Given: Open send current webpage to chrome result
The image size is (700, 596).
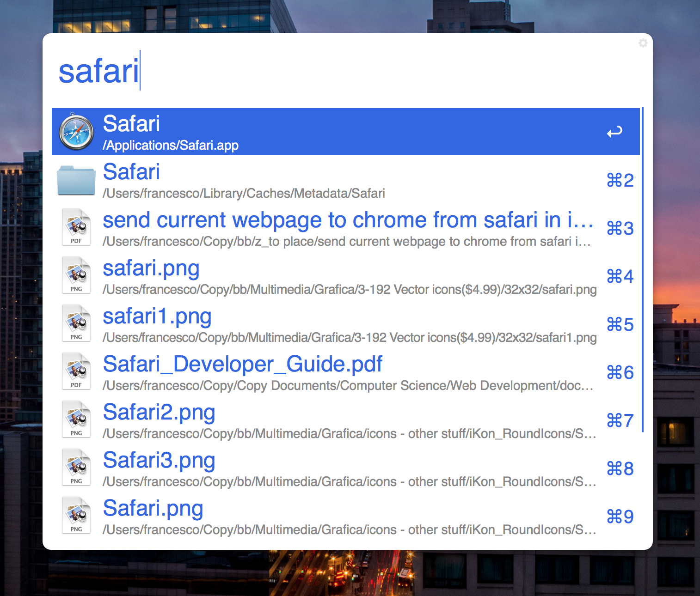Looking at the screenshot, I should [348, 220].
